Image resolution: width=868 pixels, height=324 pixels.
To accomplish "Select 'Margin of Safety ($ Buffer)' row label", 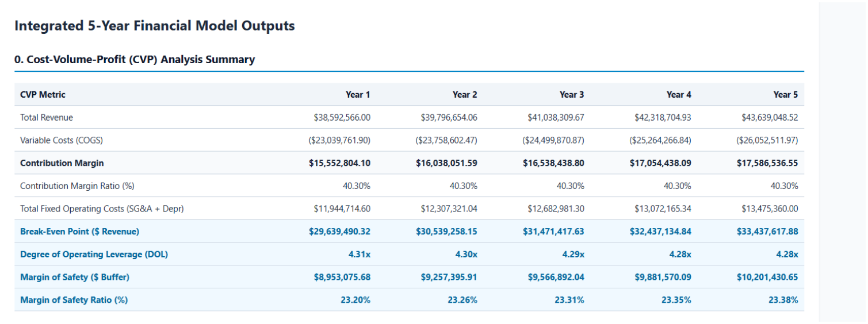I will pyautogui.click(x=75, y=277).
